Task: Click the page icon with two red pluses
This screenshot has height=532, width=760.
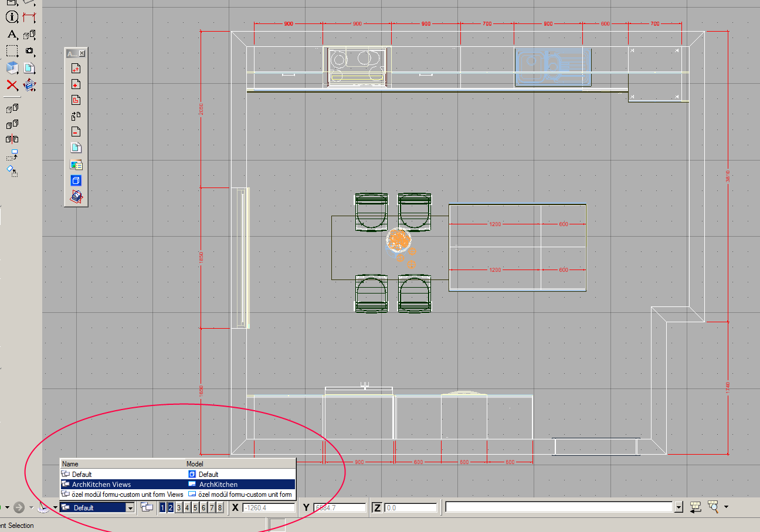Action: coord(76,69)
